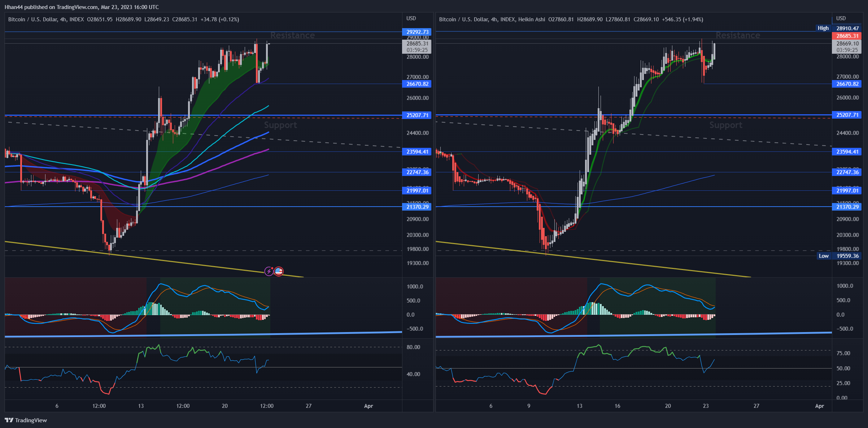Click the Support annotation on left chart
868x428 pixels.
[x=280, y=125]
